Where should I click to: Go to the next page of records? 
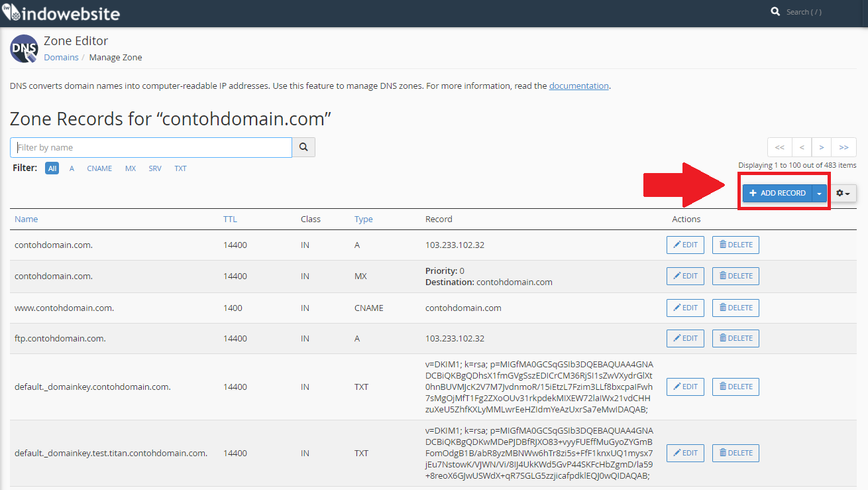click(821, 147)
